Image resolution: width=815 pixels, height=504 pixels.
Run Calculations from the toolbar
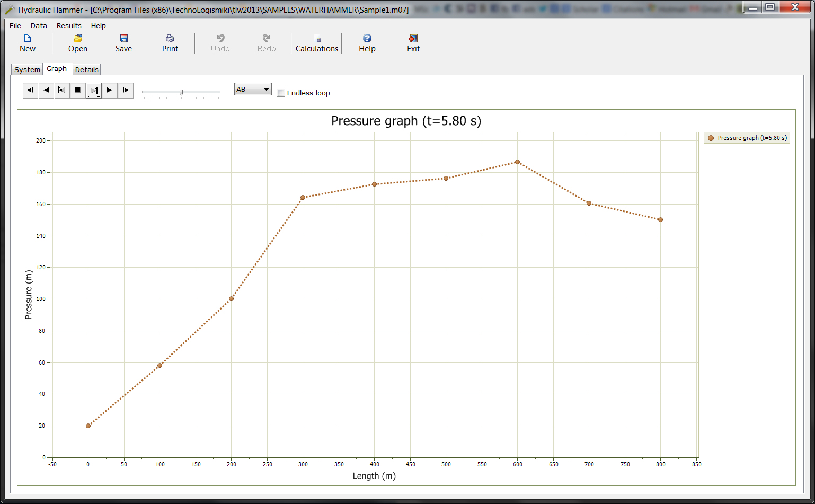(x=316, y=43)
